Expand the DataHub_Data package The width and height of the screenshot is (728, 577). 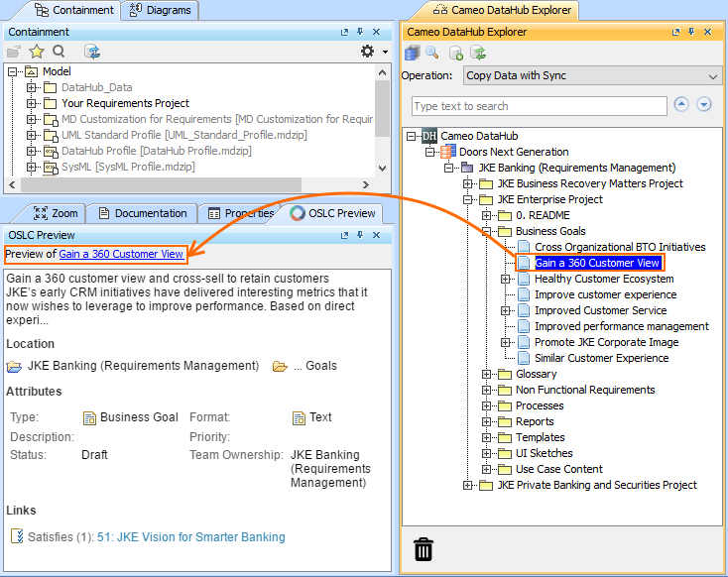point(31,87)
